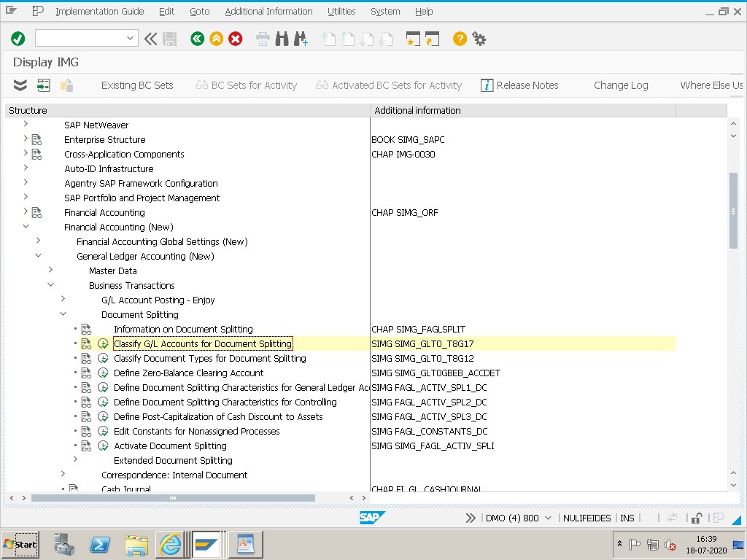Click the Where Else Used button
Image resolution: width=747 pixels, height=560 pixels.
pos(711,85)
